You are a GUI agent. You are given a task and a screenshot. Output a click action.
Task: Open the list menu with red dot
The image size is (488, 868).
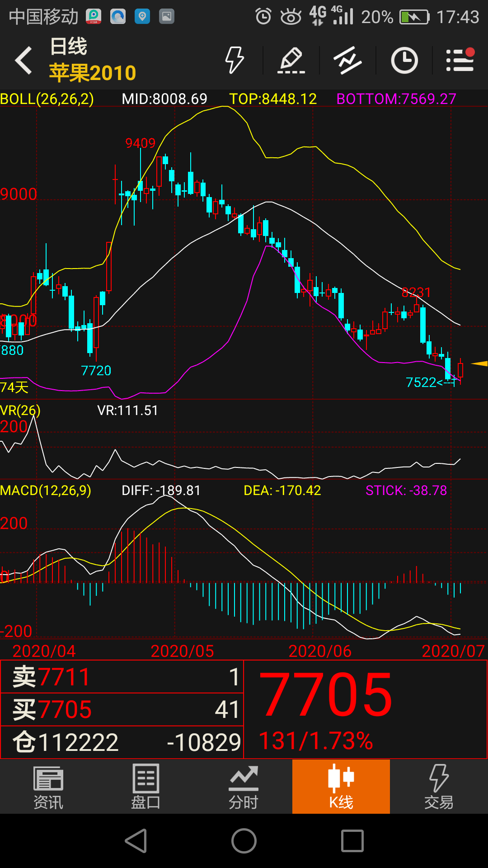(460, 60)
